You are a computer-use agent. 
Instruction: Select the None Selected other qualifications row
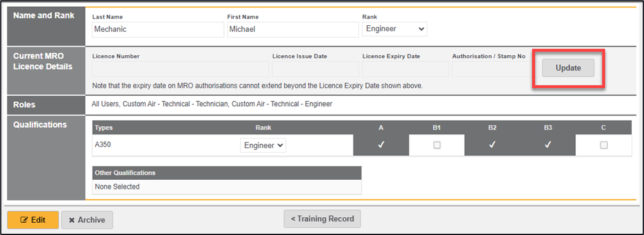(x=227, y=187)
